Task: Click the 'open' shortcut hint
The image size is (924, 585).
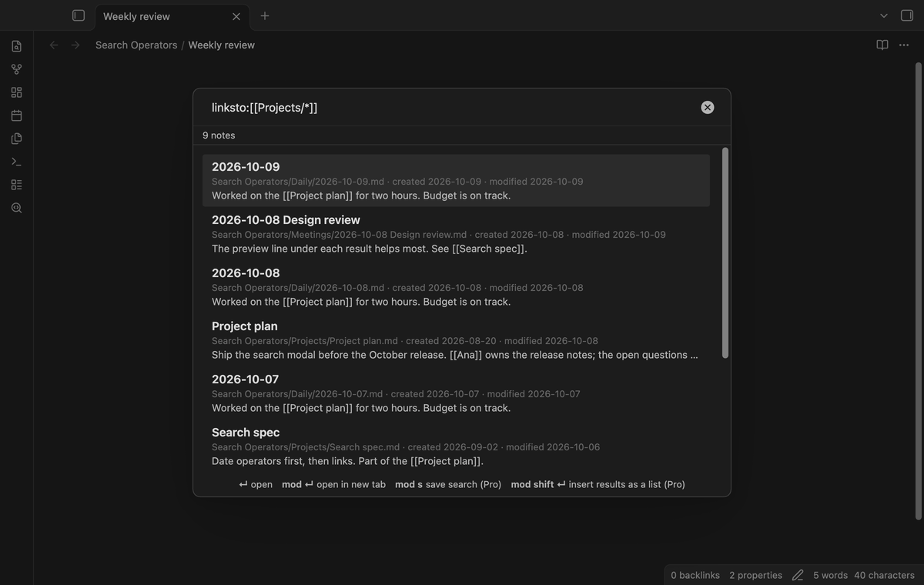Action: (256, 484)
